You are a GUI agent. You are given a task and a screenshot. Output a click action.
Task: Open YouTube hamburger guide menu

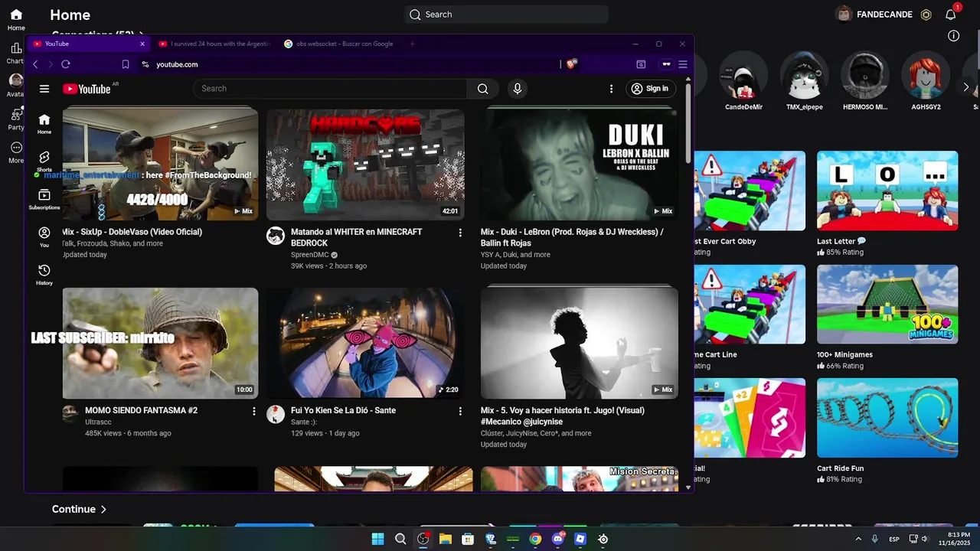click(x=44, y=89)
